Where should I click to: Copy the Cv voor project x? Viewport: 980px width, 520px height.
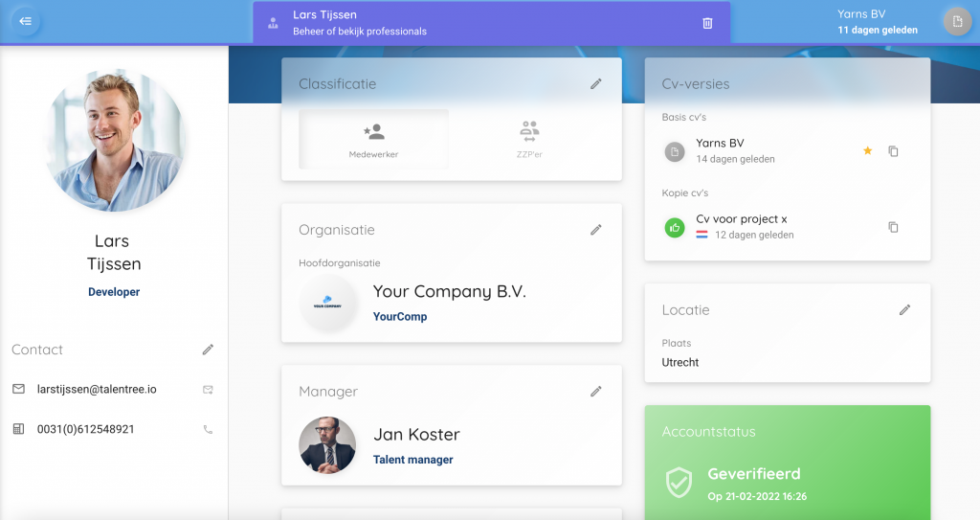point(893,227)
